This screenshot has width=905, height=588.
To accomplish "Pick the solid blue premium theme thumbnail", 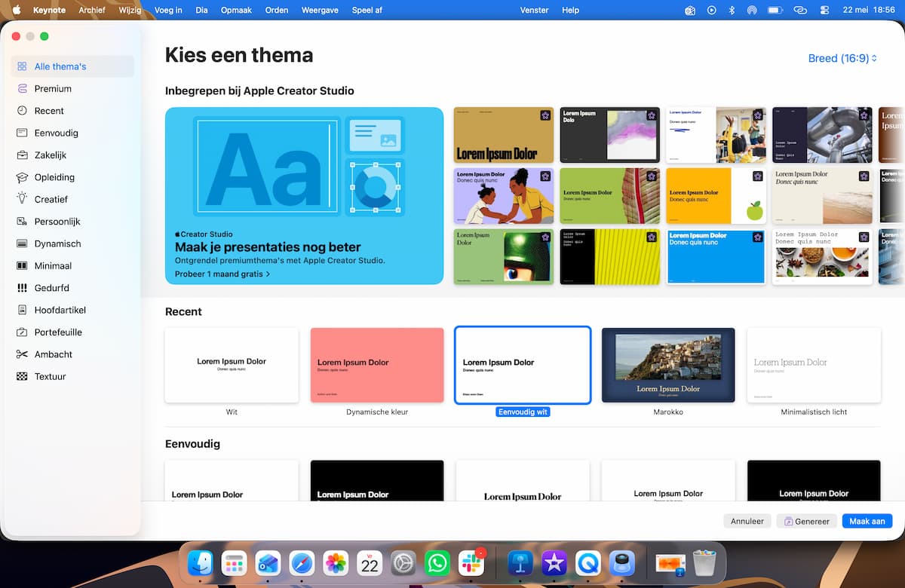I will pyautogui.click(x=716, y=257).
